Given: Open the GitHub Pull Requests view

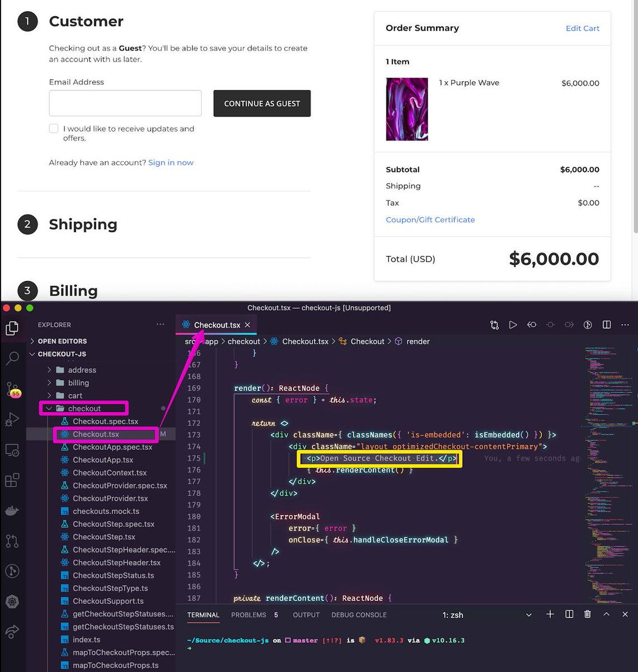Looking at the screenshot, I should [12, 541].
